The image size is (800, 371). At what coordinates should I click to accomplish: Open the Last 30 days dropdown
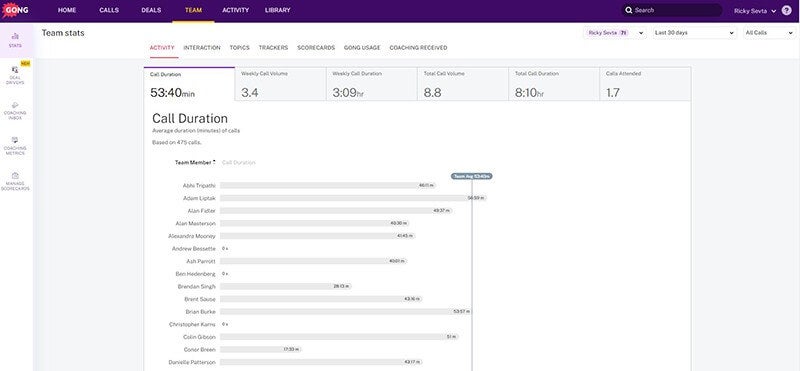coord(694,33)
